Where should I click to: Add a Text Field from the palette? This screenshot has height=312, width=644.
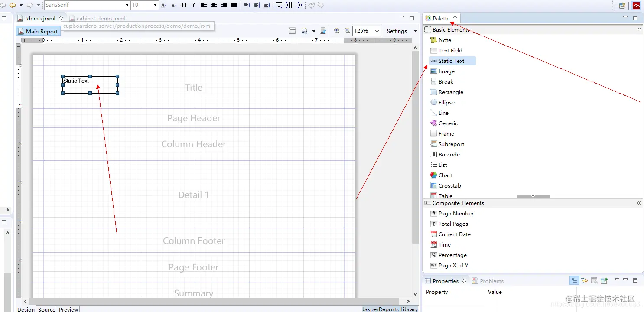pos(446,50)
